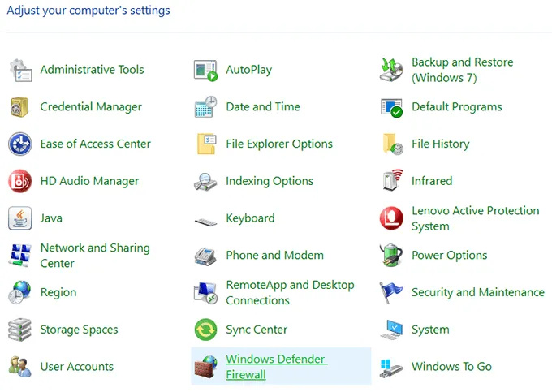Open the Credential Manager safe icon
Viewport: 552px width, 392px height.
click(x=20, y=107)
